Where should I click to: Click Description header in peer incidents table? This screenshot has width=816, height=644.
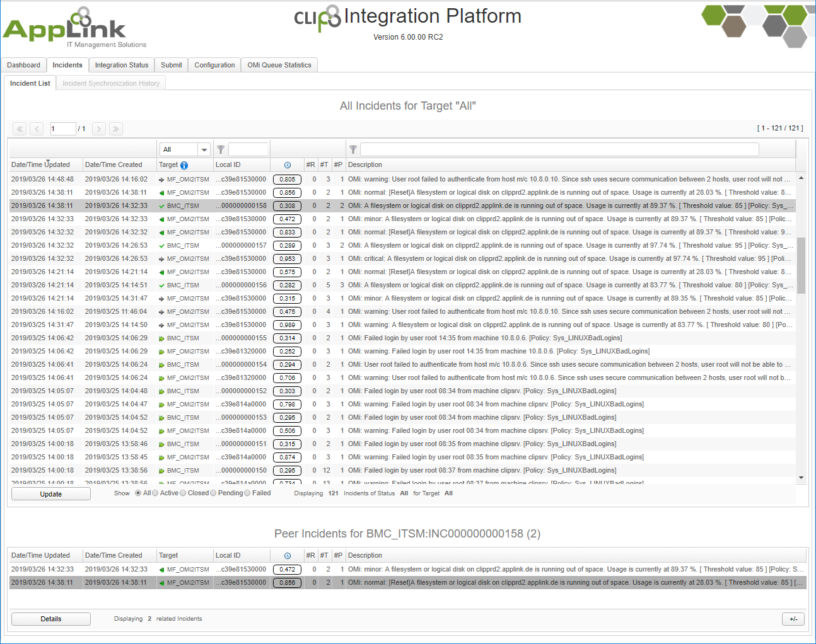click(x=365, y=556)
